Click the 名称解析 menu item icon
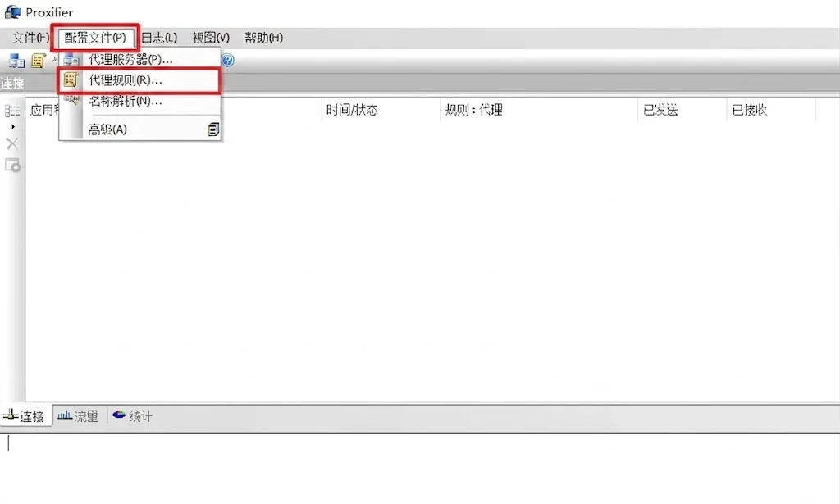 72,99
